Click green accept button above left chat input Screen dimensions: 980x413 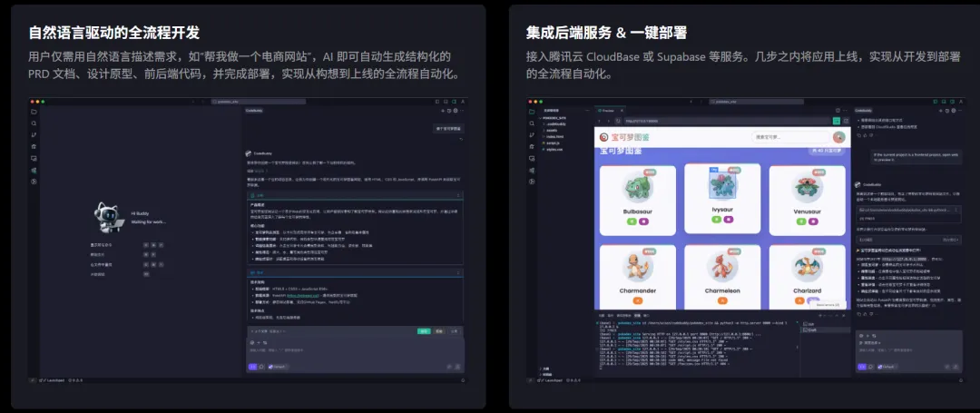[424, 331]
